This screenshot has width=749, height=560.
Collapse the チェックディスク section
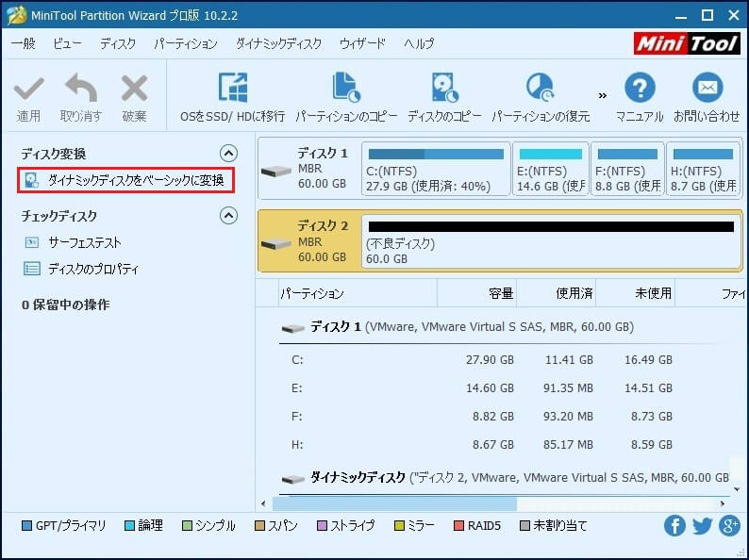(229, 215)
